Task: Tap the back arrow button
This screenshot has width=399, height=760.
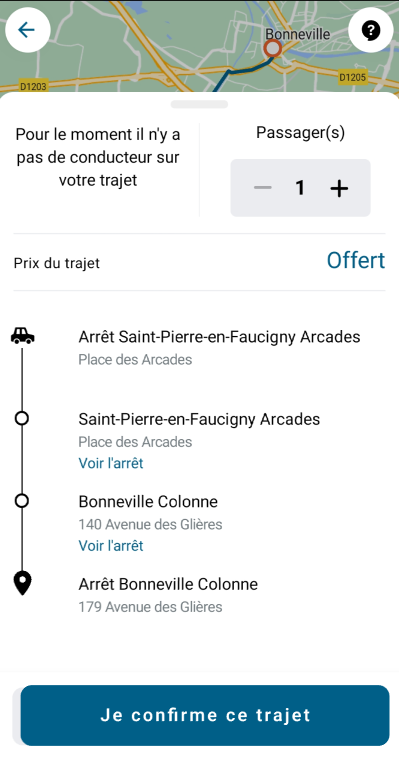Action: coord(28,30)
